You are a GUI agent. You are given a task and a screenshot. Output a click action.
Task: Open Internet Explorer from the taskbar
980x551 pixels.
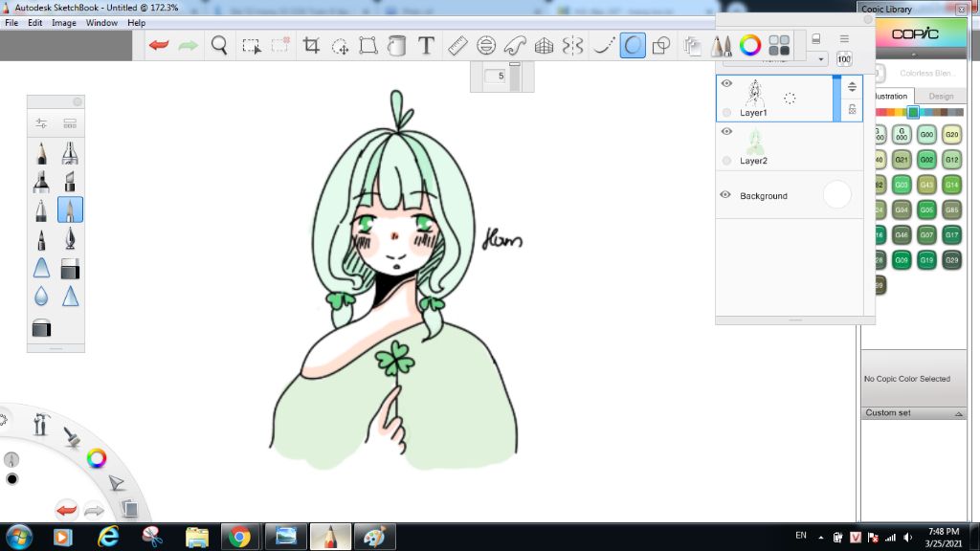point(107,537)
